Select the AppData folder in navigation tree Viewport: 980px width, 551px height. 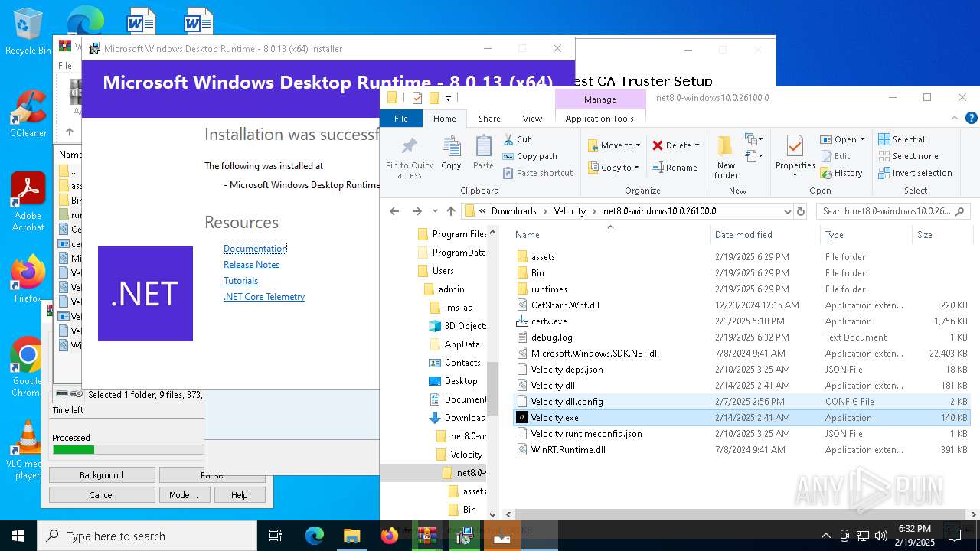[x=462, y=344]
